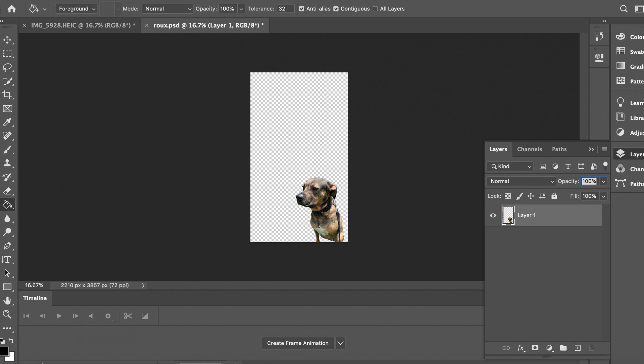The height and width of the screenshot is (364, 644).
Task: Enable All Layers checkbox
Action: click(375, 9)
